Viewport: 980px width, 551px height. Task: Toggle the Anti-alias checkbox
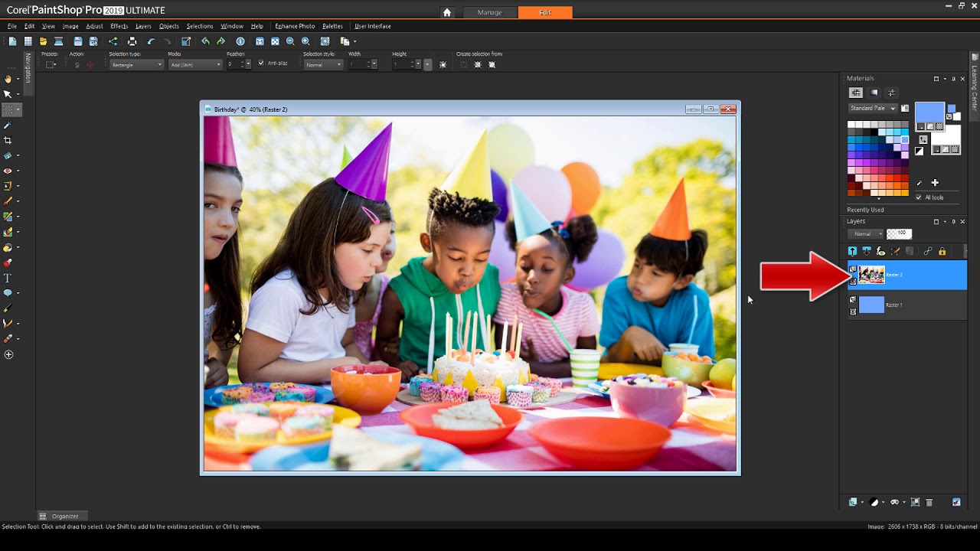tap(261, 63)
